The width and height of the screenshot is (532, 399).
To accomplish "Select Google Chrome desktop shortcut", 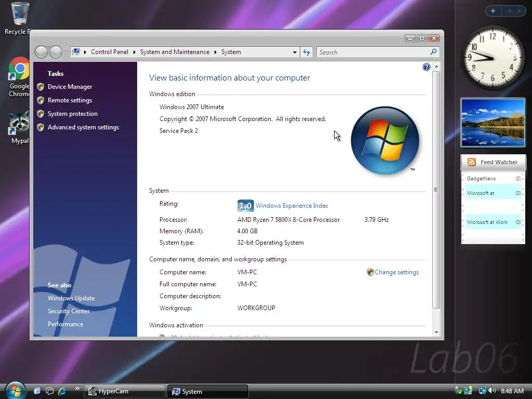I will tap(19, 77).
